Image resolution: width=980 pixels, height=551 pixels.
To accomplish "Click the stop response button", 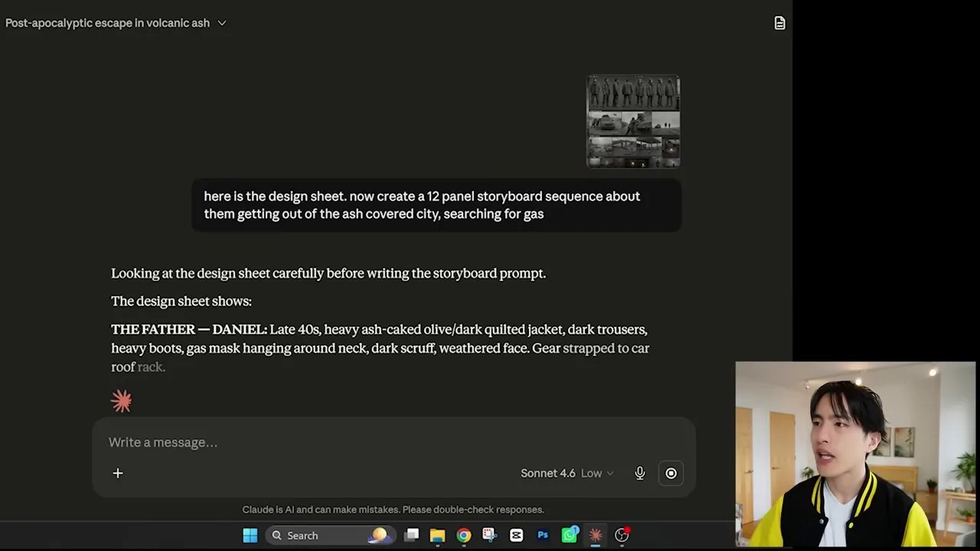I will (671, 473).
